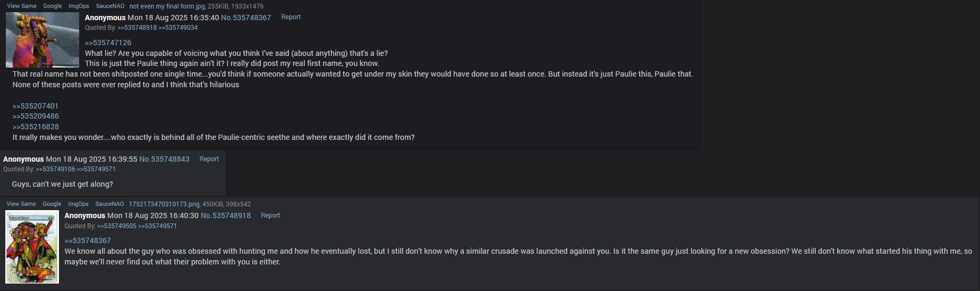This screenshot has height=291, width=980.
Task: Open backlink >>535749505 on the last post
Action: coord(117,226)
